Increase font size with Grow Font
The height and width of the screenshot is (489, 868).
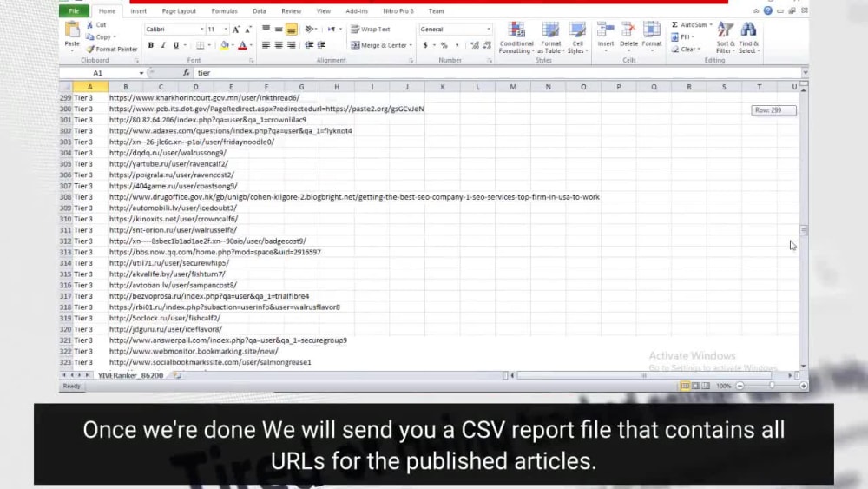236,30
